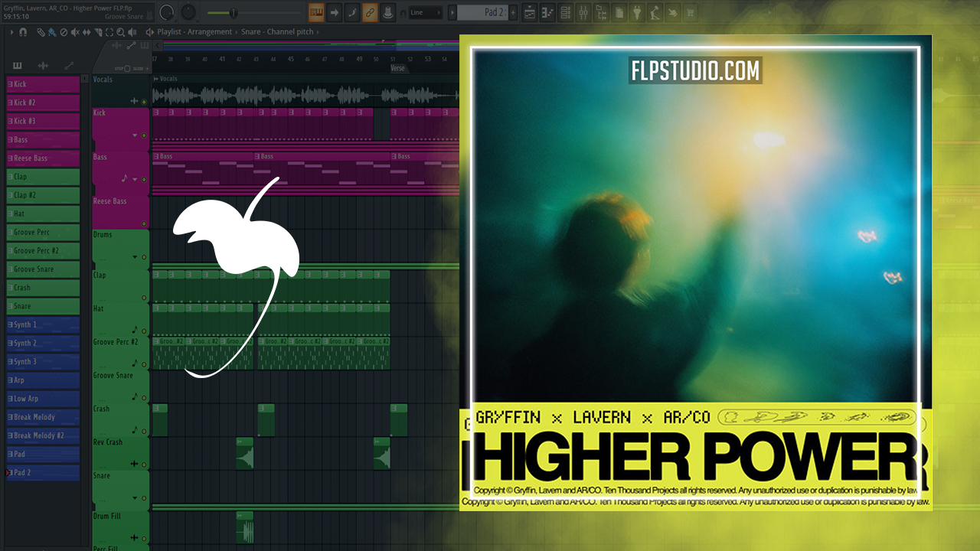Image resolution: width=980 pixels, height=551 pixels.
Task: Collapse the Bass track group arrow
Action: (135, 179)
